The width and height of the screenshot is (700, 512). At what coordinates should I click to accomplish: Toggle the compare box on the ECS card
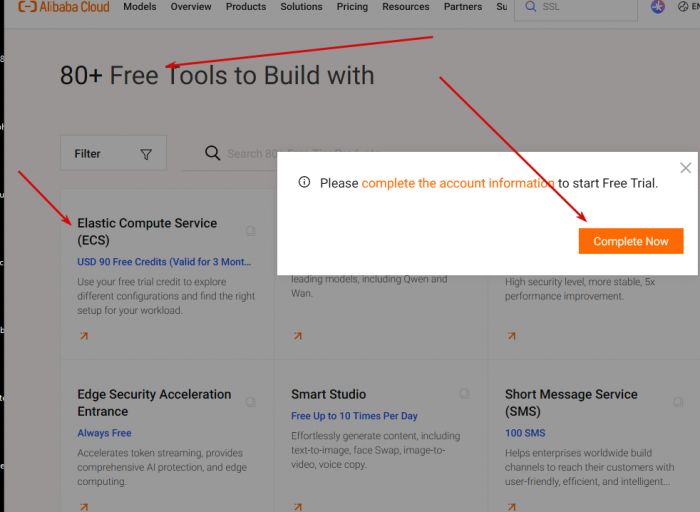[x=251, y=231]
